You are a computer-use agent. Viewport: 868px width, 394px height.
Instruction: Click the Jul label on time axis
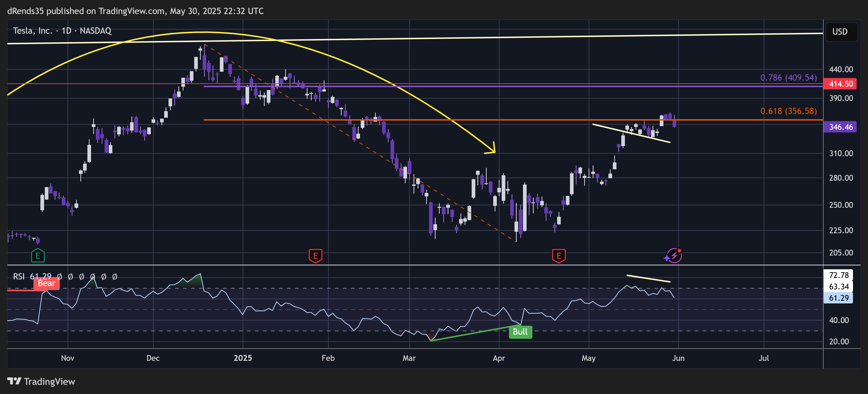click(x=764, y=358)
